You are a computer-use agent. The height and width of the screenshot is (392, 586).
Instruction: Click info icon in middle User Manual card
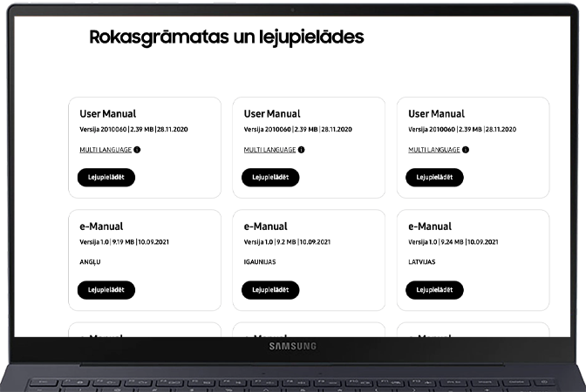[x=301, y=150]
